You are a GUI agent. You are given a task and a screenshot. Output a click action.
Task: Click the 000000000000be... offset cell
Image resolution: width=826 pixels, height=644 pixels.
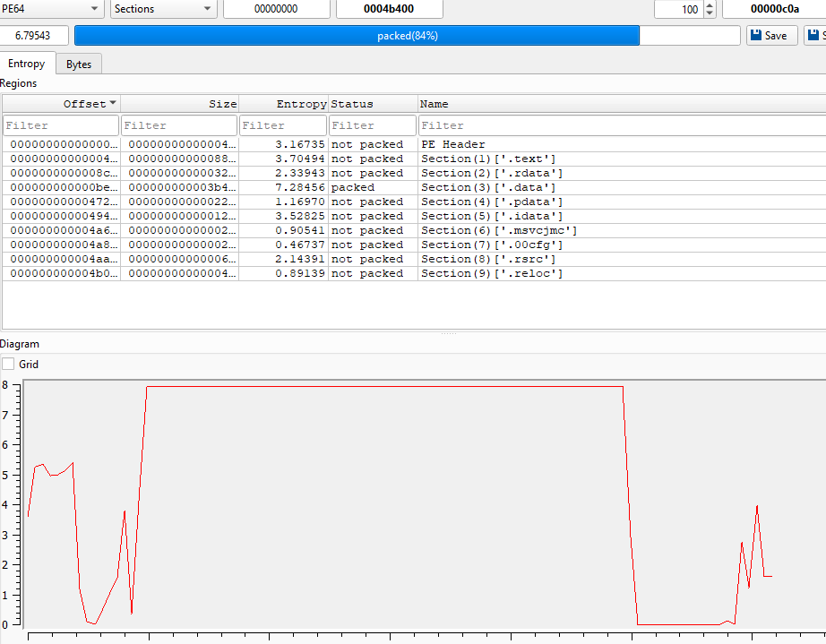[x=62, y=187]
